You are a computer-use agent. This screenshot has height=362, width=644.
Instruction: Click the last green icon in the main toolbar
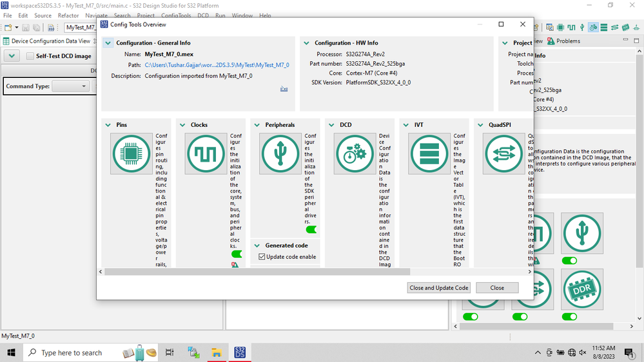(636, 28)
